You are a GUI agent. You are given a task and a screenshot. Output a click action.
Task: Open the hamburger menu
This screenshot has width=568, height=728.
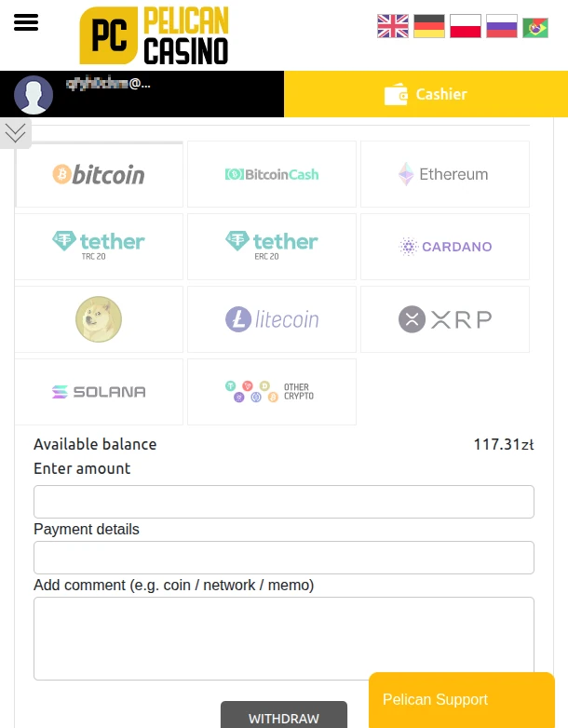(26, 23)
